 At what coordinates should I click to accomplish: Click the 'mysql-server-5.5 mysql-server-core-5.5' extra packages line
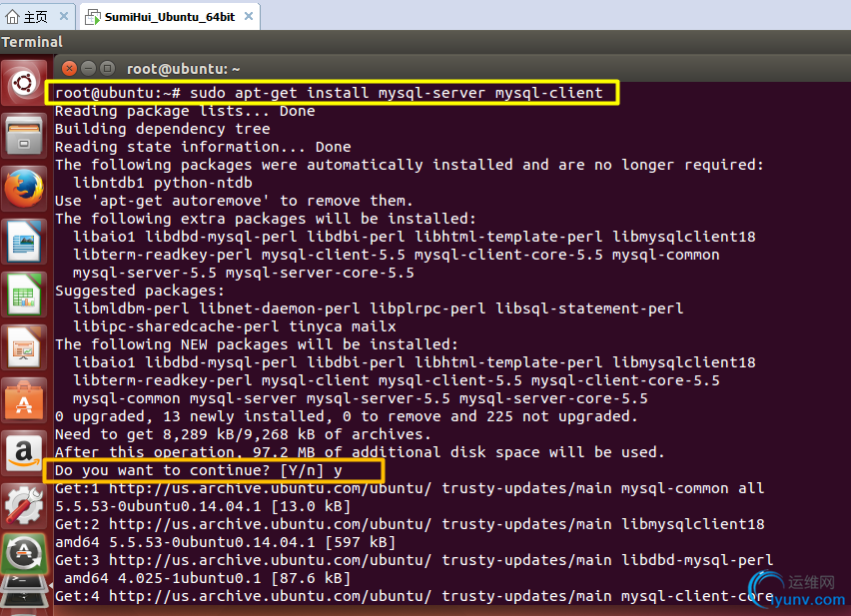(x=244, y=273)
